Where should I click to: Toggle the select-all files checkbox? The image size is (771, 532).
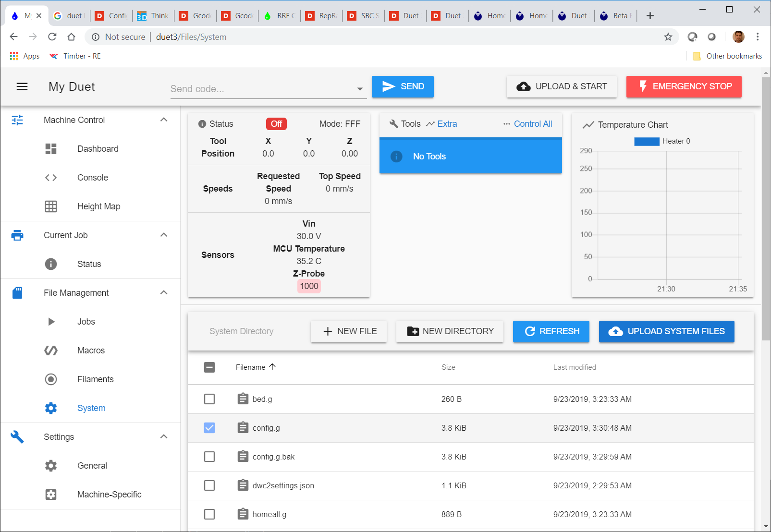pos(209,367)
